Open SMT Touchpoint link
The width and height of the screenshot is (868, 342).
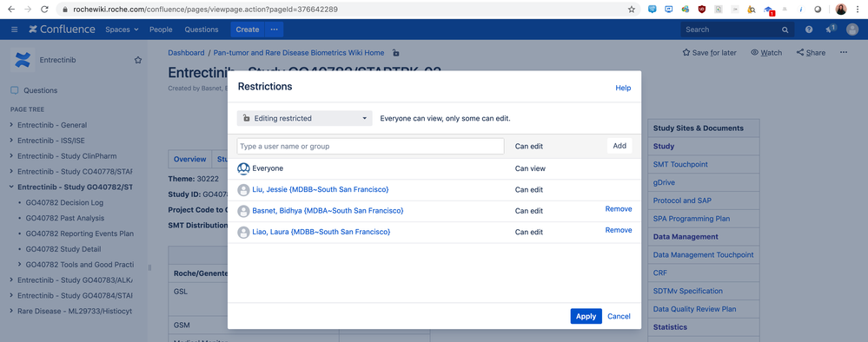click(680, 164)
